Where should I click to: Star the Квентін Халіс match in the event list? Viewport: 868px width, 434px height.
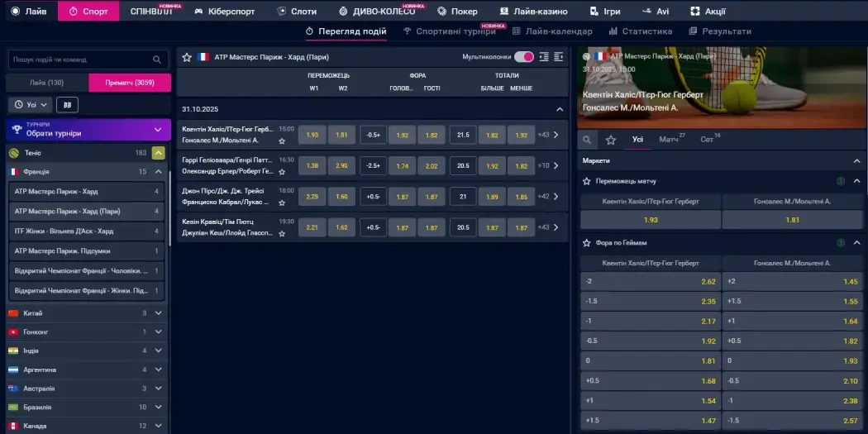pyautogui.click(x=282, y=141)
